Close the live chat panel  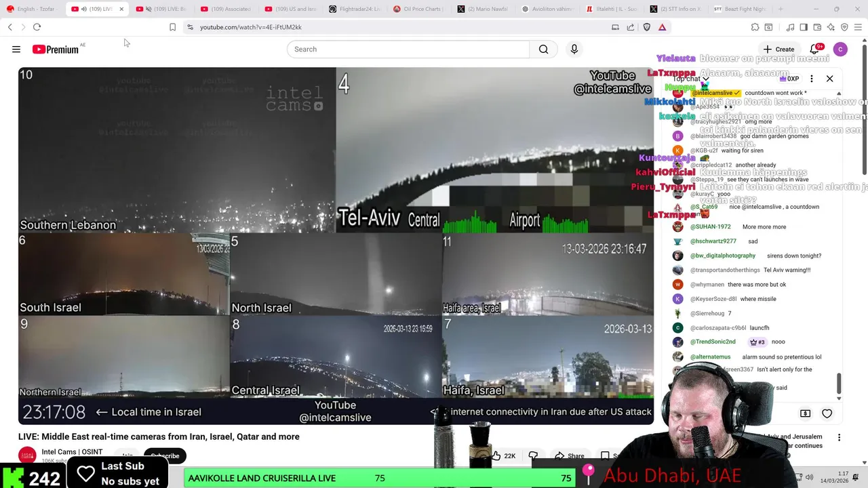click(829, 79)
